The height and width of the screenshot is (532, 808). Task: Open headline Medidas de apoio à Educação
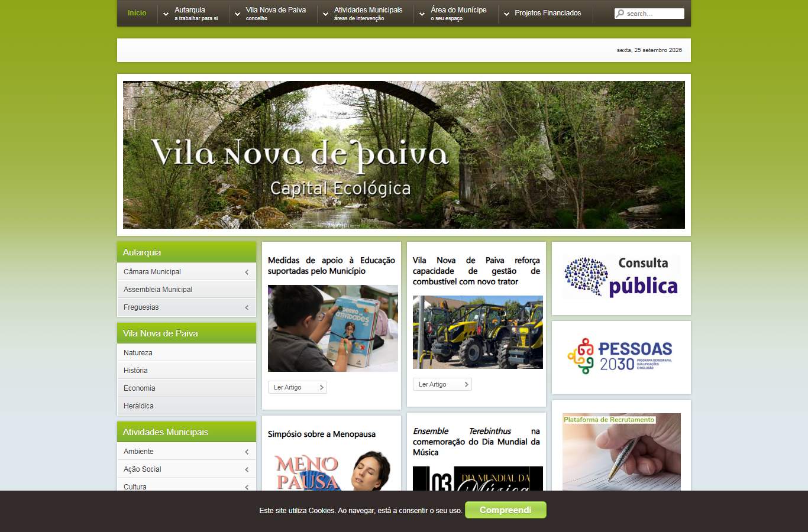331,265
